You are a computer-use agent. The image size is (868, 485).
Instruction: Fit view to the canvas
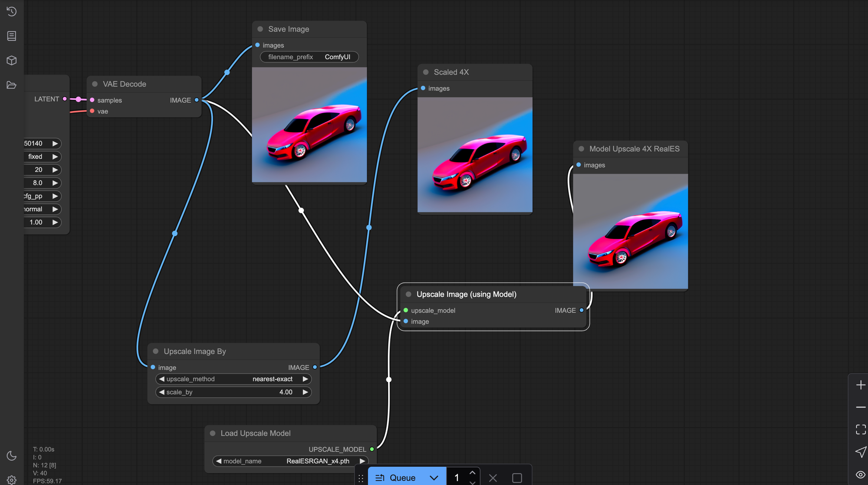(860, 429)
